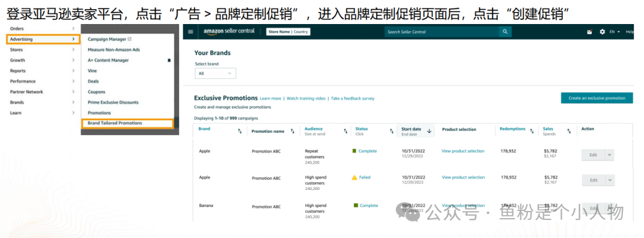
Task: Sort by the Brand column arrows
Action: pos(240,131)
